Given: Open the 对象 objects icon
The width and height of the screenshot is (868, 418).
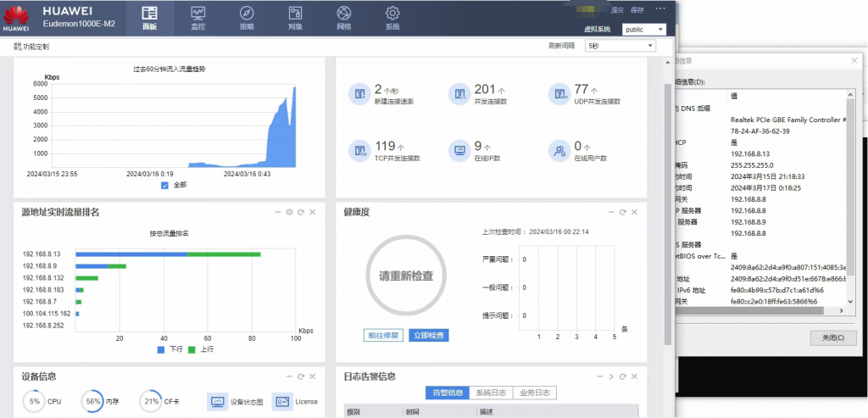Looking at the screenshot, I should [295, 13].
